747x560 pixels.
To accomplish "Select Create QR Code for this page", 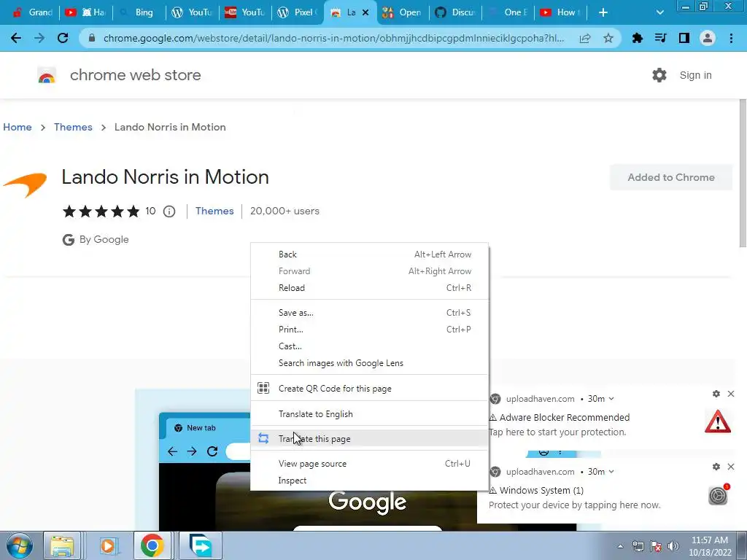I will (369, 388).
